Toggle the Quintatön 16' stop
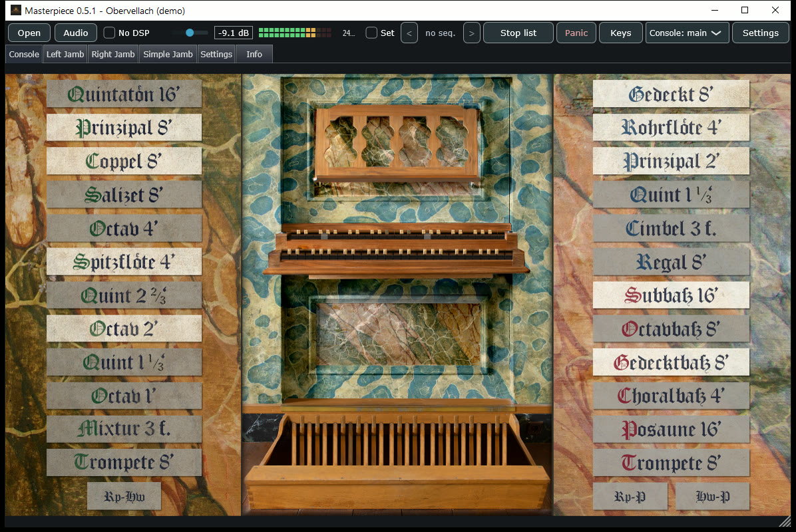This screenshot has width=796, height=532. tap(124, 94)
